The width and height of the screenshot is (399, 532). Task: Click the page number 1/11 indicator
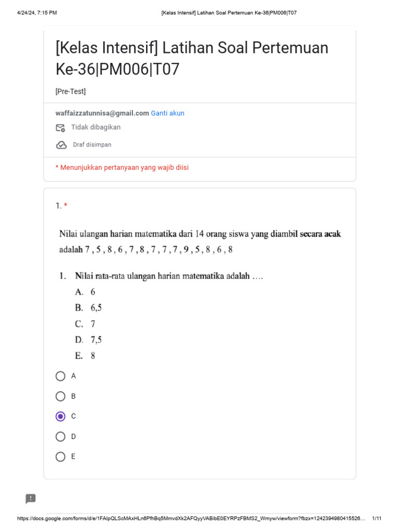pos(377,518)
